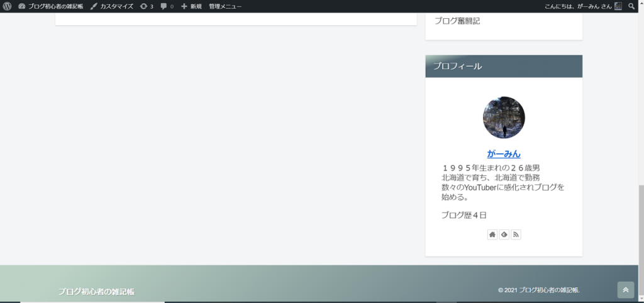Click the home icon under the profile

[x=492, y=235]
